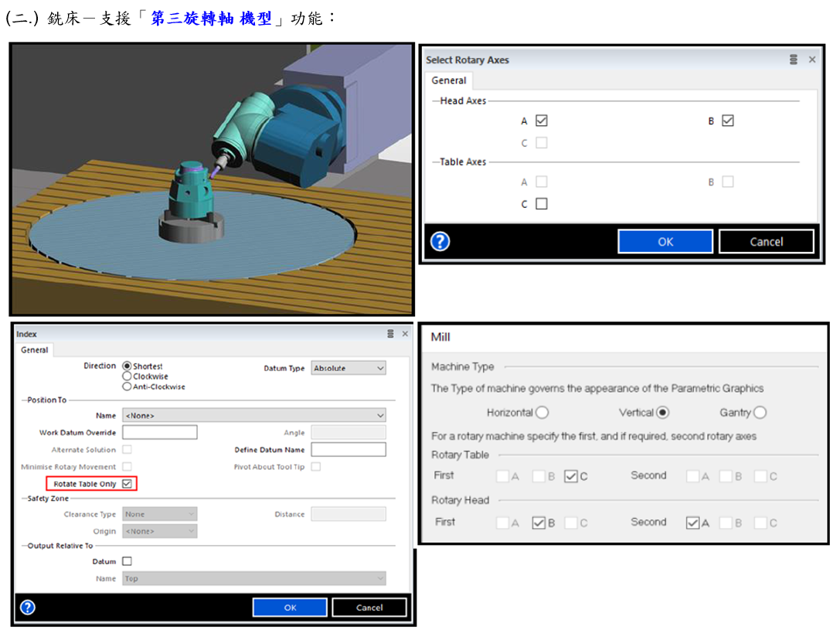Image resolution: width=840 pixels, height=640 pixels.
Task: Click help icon in Index dialog
Action: click(x=27, y=607)
